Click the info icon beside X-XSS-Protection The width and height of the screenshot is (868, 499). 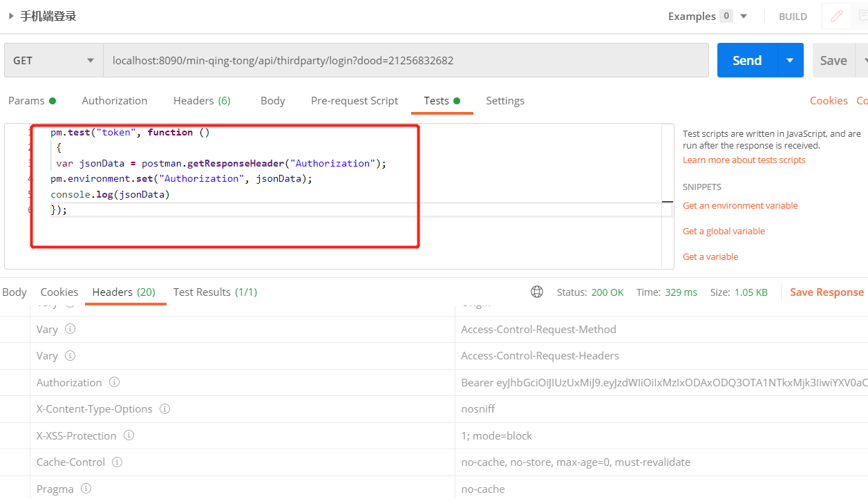pyautogui.click(x=129, y=435)
